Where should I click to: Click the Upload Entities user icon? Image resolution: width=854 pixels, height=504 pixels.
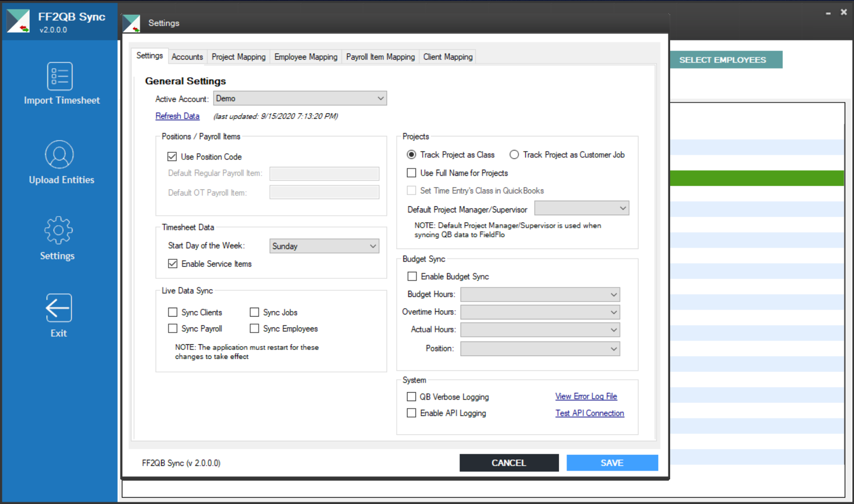59,154
